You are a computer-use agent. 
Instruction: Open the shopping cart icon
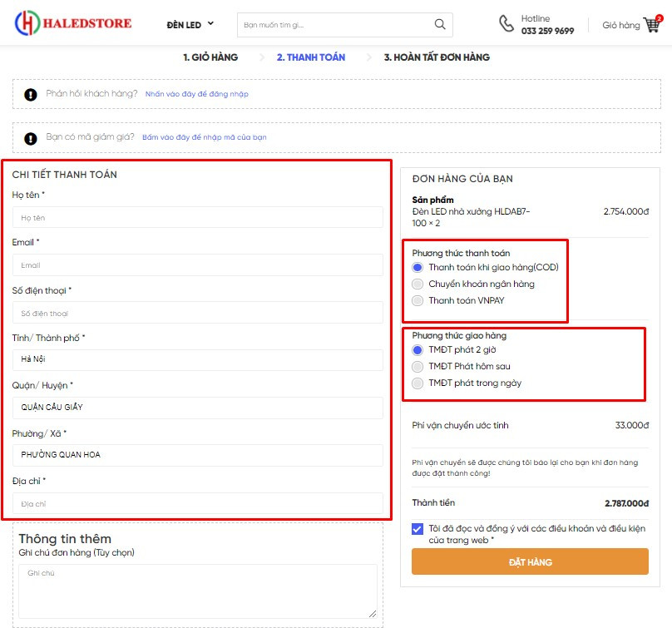click(651, 25)
